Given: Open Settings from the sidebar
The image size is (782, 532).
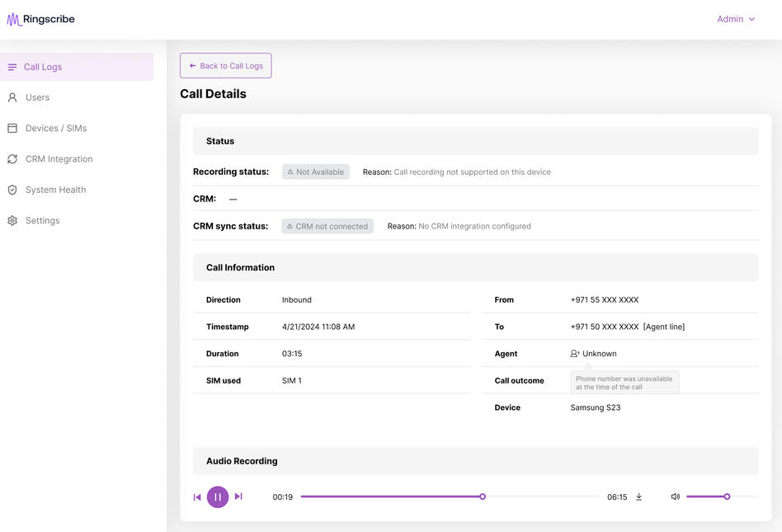Looking at the screenshot, I should click(x=42, y=221).
